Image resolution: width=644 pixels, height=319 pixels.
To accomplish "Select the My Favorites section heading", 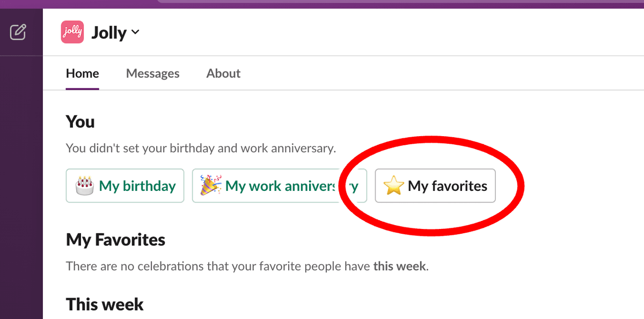I will [115, 240].
